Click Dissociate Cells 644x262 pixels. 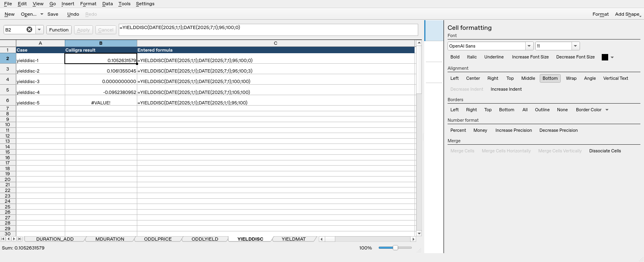click(605, 151)
